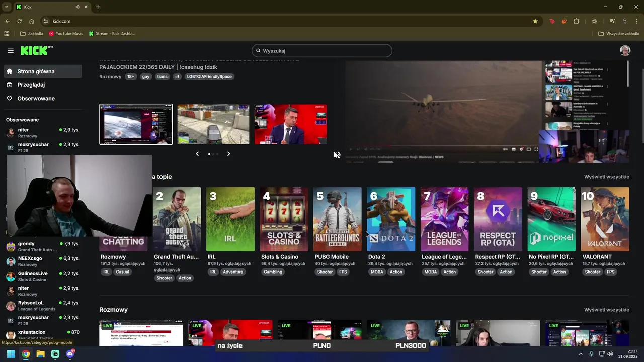This screenshot has height=362, width=644.
Task: Select the featured news anchor stream thumbnail
Action: tap(290, 124)
